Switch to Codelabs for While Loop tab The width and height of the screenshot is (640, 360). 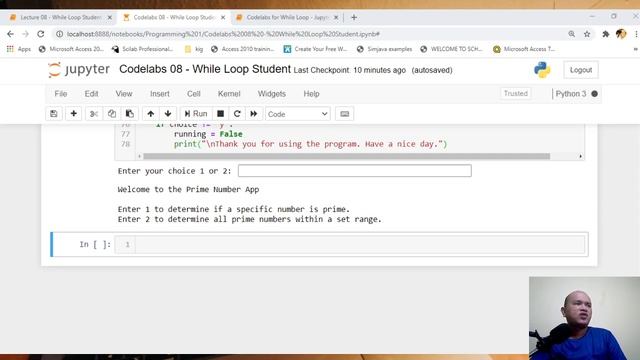click(x=287, y=18)
